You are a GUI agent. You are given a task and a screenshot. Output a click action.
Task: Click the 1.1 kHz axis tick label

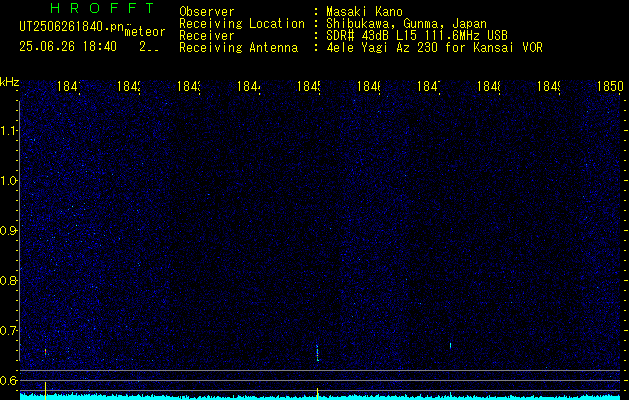point(9,130)
